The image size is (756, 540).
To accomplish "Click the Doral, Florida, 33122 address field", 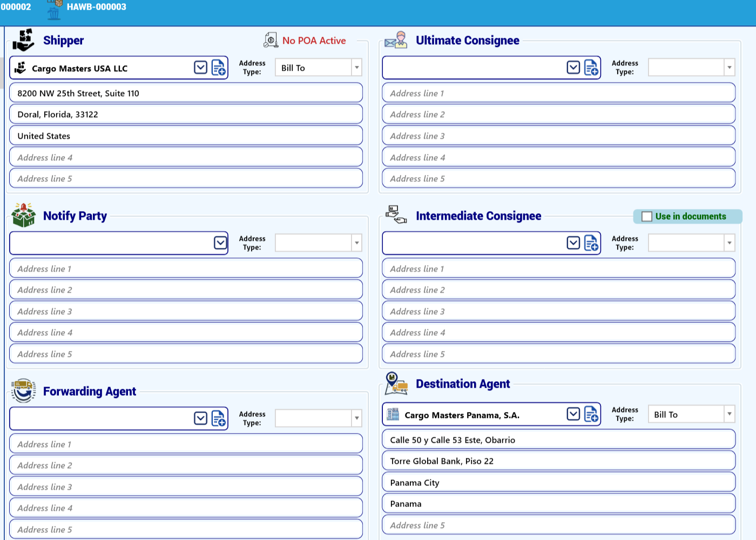I will (x=186, y=114).
